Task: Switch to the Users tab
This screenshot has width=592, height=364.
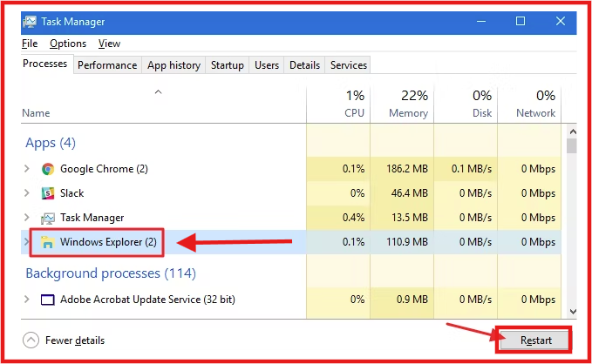Action: tap(267, 65)
